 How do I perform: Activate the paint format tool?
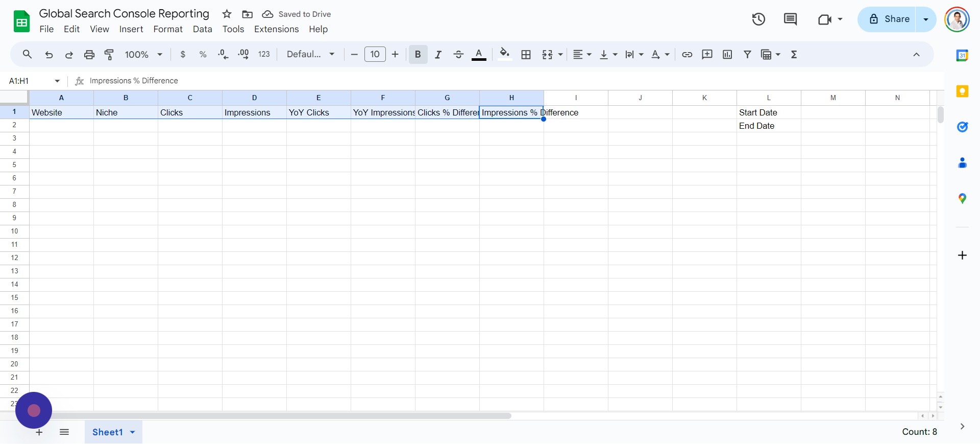109,55
